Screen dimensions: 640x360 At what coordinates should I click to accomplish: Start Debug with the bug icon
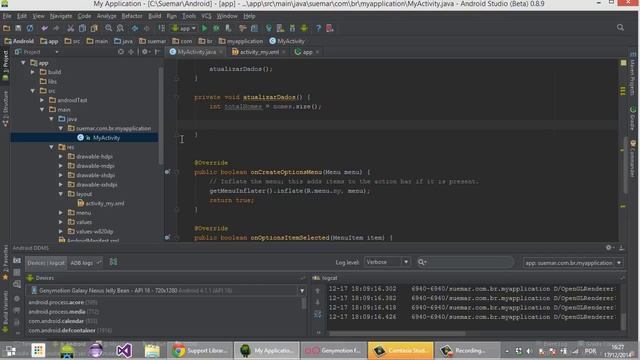[x=216, y=28]
